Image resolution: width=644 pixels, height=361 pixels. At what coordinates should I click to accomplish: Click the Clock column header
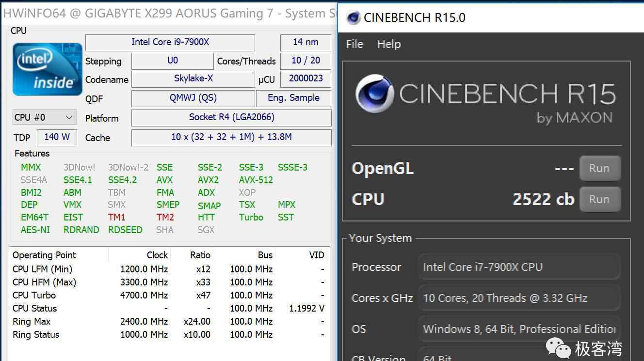tap(139, 255)
